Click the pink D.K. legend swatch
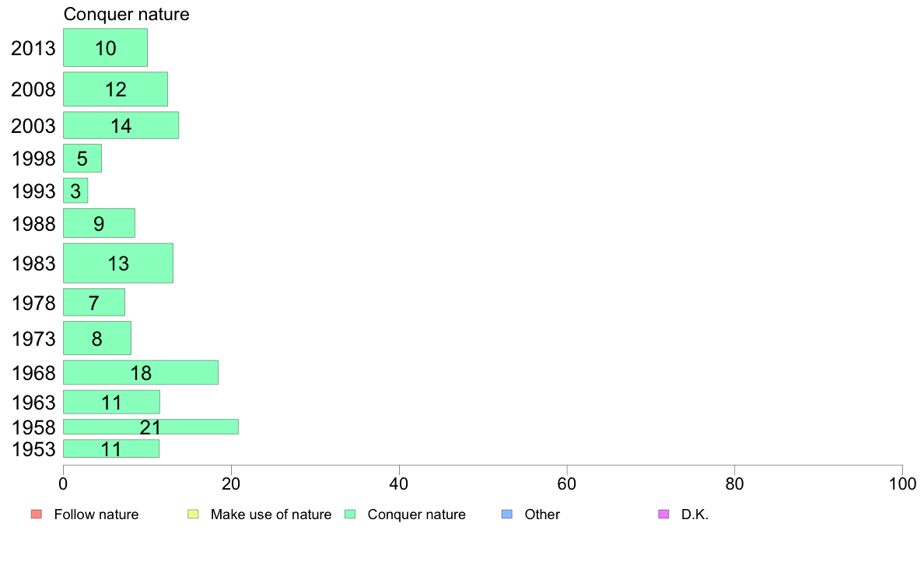 coord(663,514)
